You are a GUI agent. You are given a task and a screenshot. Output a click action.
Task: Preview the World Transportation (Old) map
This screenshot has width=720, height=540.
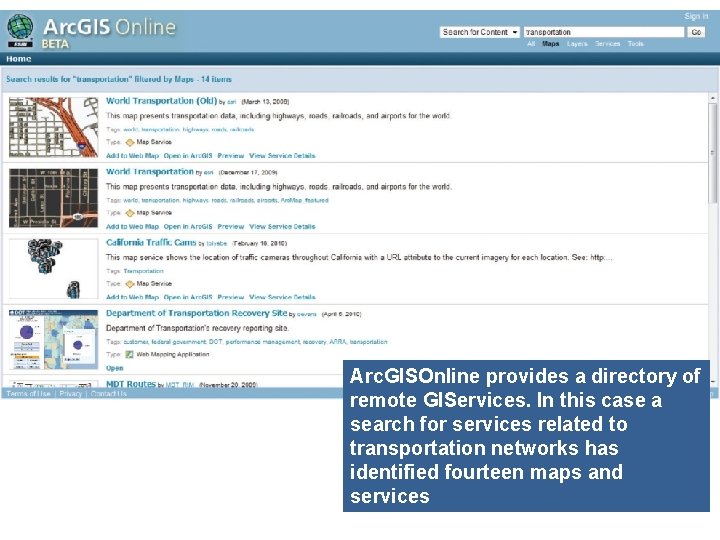point(231,156)
